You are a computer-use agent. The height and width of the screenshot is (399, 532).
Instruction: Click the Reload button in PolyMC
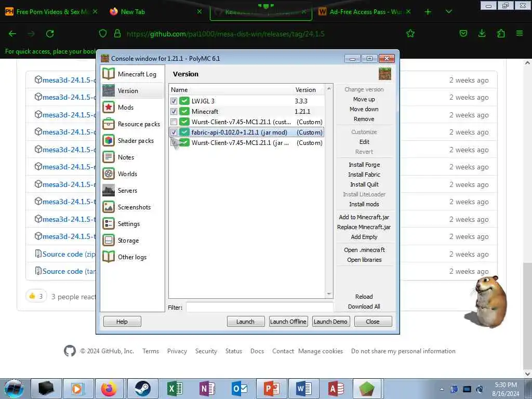tap(364, 297)
